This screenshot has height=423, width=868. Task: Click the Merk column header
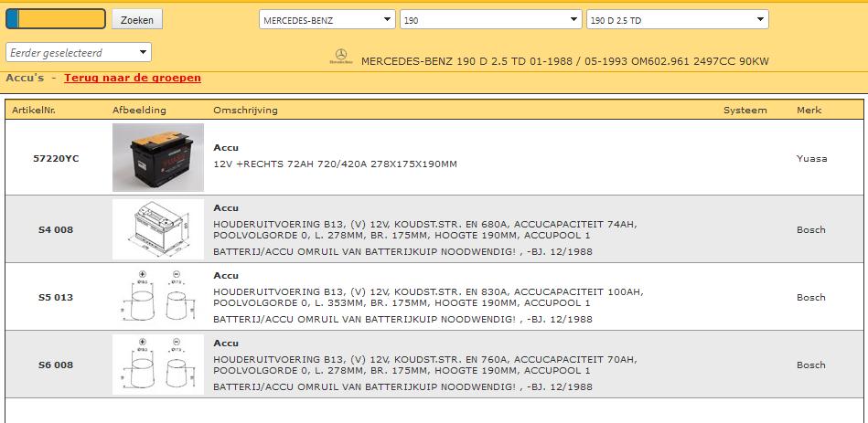809,110
